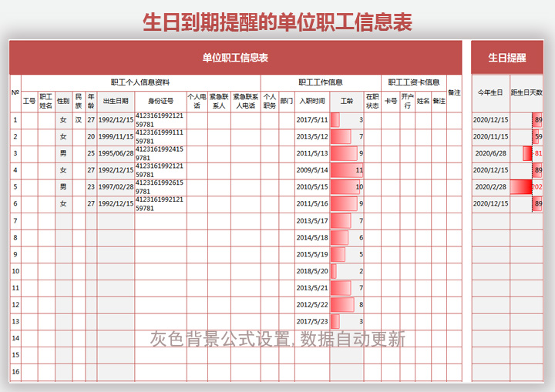The image size is (555, 392).
Task: Click the 开户行 column header
Action: pos(408,101)
